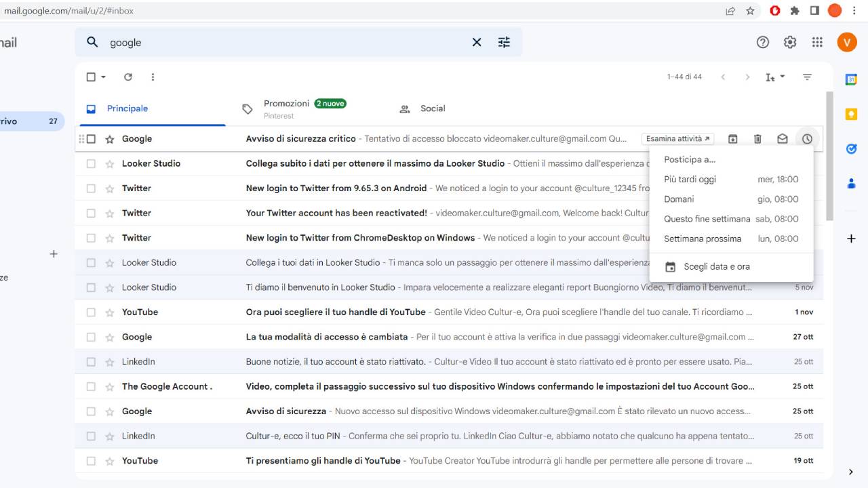Select the Collega subito i dati email checkbox

[91, 163]
